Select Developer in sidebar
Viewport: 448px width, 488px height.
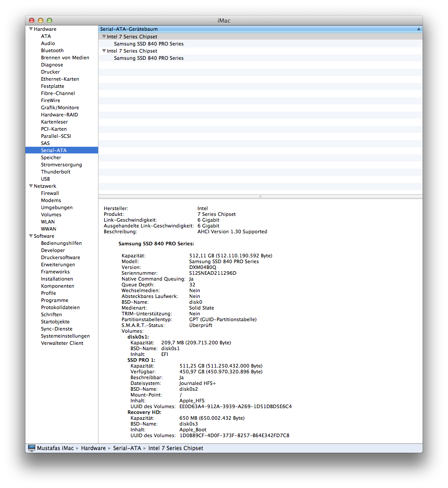point(53,251)
